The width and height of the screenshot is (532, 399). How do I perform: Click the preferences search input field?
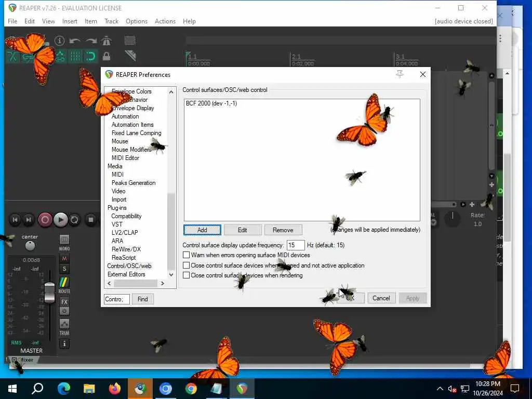pyautogui.click(x=117, y=299)
